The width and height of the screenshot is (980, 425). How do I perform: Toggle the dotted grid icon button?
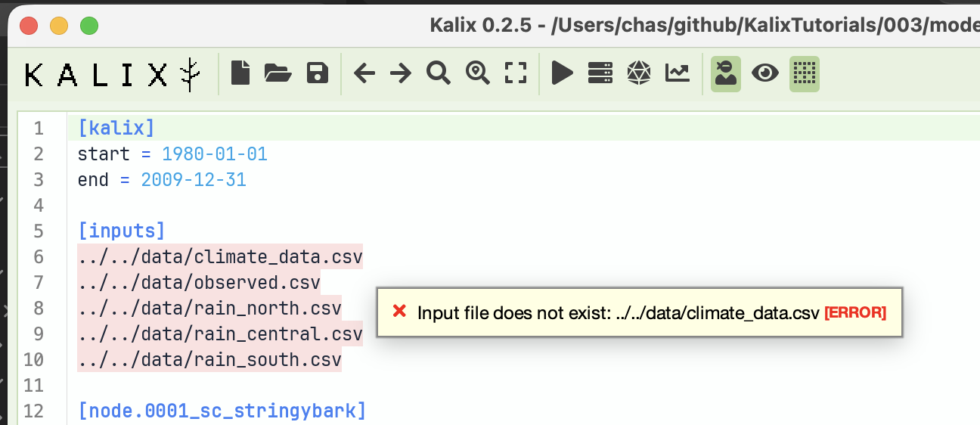tap(805, 73)
